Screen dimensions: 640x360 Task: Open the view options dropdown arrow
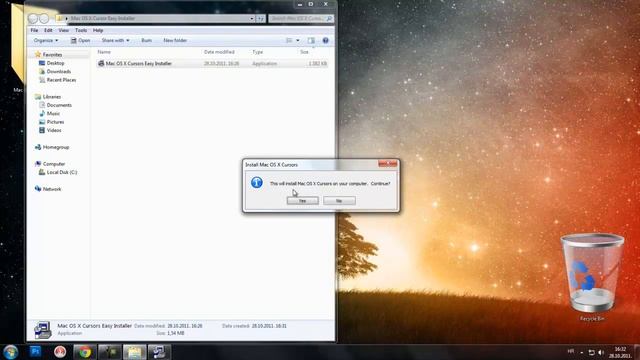298,40
